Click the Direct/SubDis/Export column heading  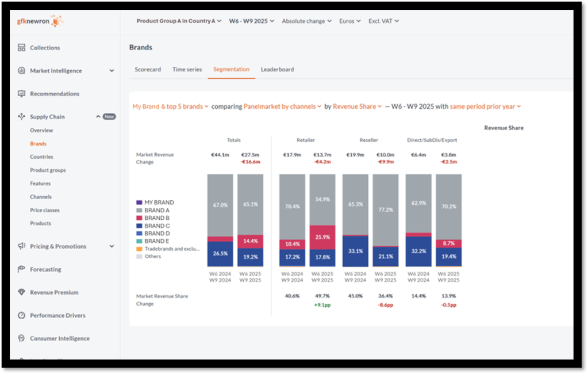[432, 140]
